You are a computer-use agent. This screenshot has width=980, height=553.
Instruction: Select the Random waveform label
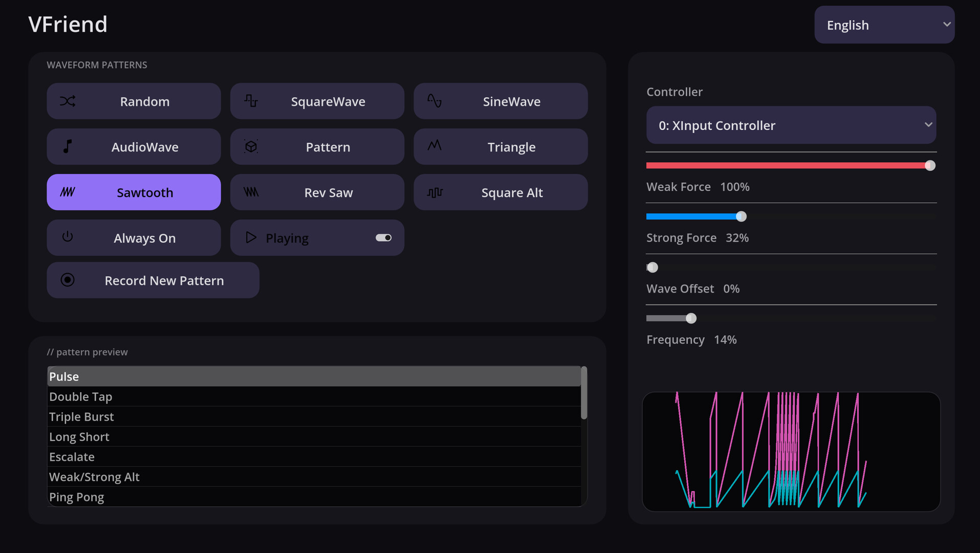click(x=145, y=101)
